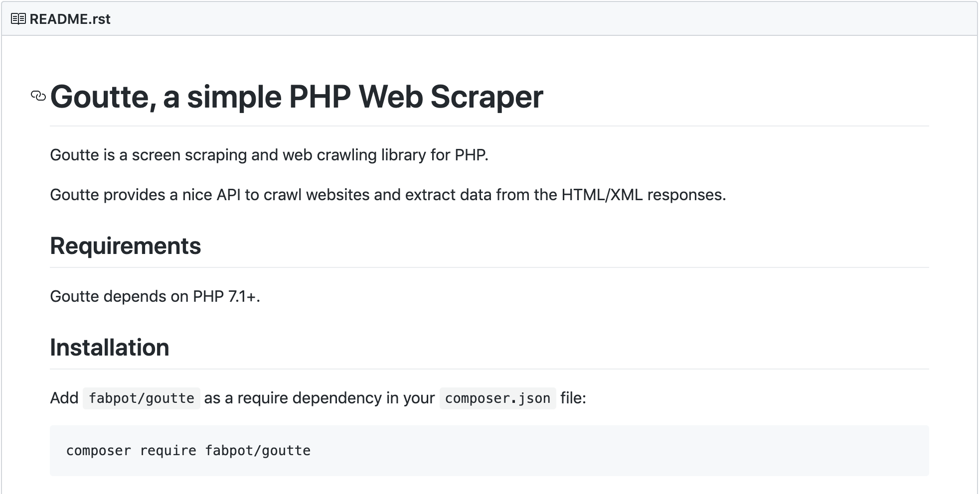980x494 pixels.
Task: Click the word "require" inside the code block
Action: click(x=168, y=451)
